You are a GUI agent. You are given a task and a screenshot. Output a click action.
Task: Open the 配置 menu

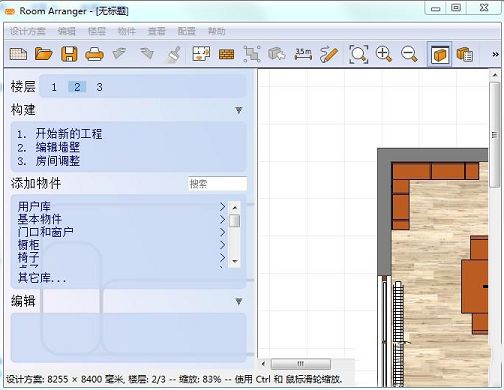(x=186, y=31)
